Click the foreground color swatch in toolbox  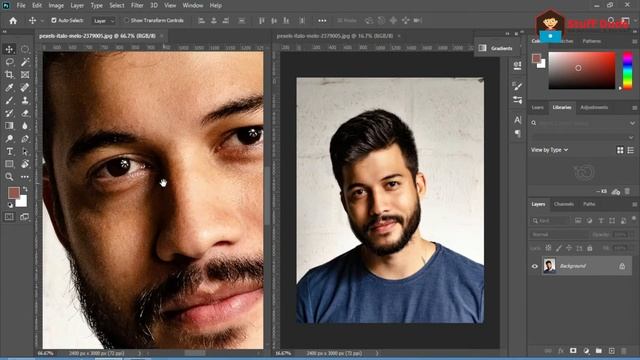(13, 193)
